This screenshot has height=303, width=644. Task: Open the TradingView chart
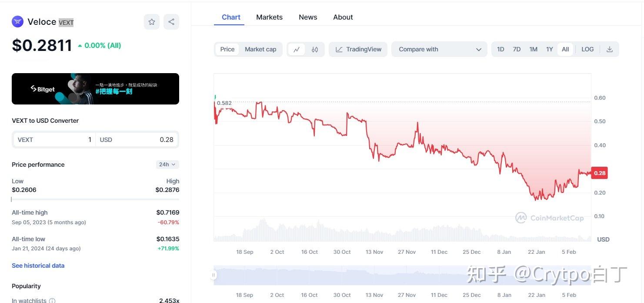358,49
